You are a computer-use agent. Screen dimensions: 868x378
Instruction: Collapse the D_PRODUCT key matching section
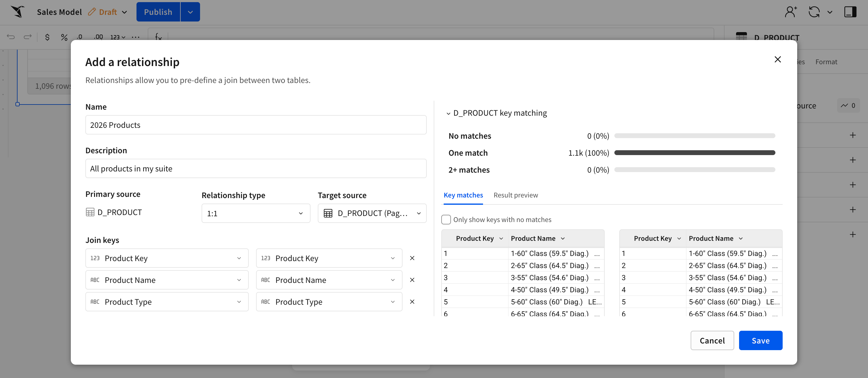(448, 113)
